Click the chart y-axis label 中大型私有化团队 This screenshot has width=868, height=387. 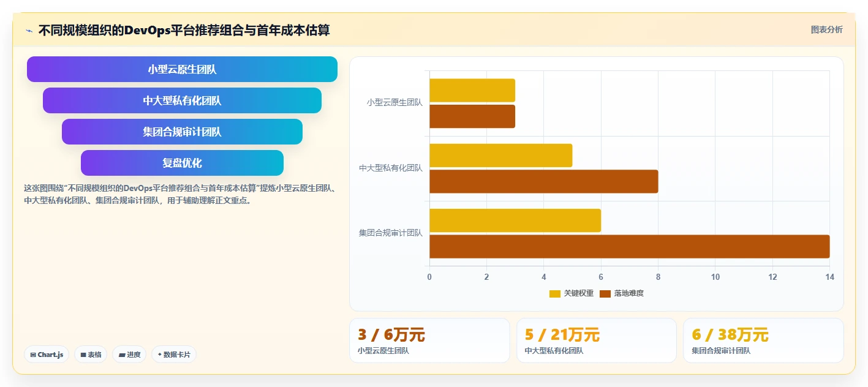391,168
